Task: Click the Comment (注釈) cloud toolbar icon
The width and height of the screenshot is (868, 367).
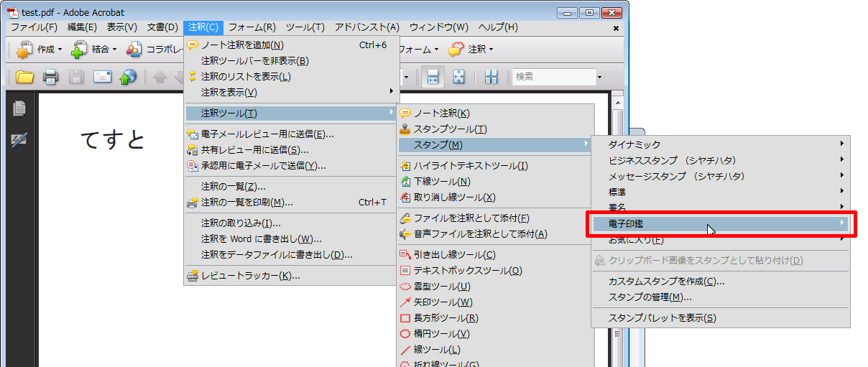Action: pyautogui.click(x=456, y=50)
